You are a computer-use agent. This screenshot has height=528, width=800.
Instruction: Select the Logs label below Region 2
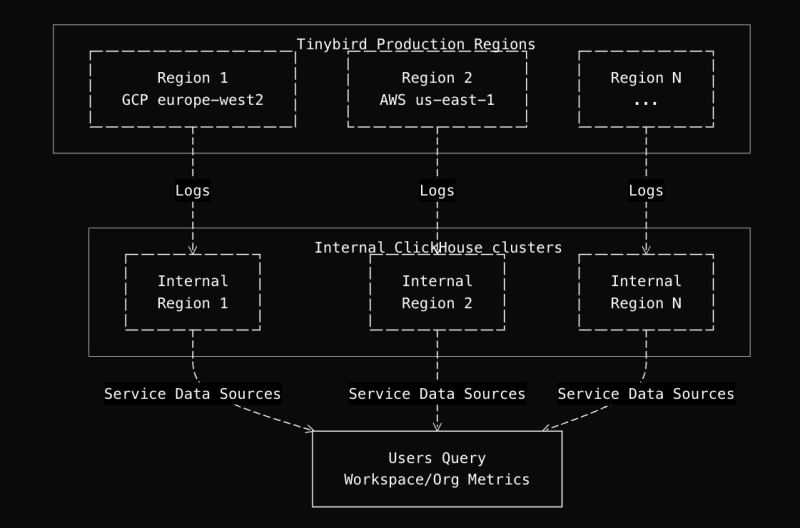click(437, 190)
